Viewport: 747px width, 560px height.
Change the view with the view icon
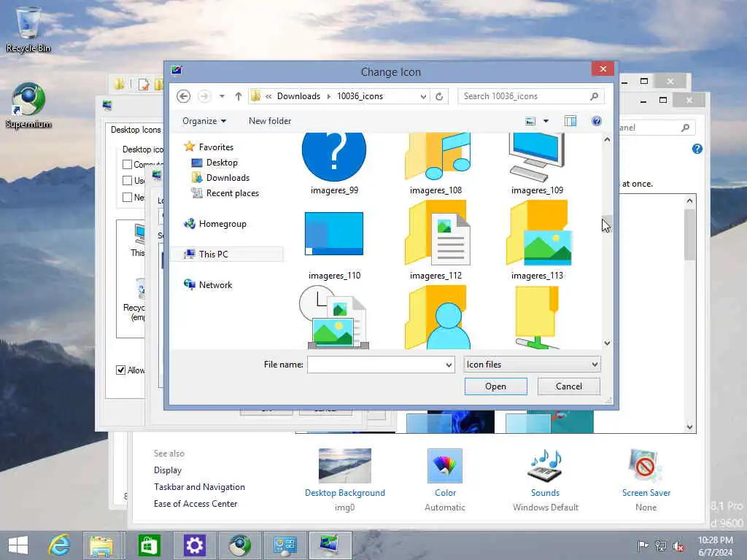(x=530, y=121)
